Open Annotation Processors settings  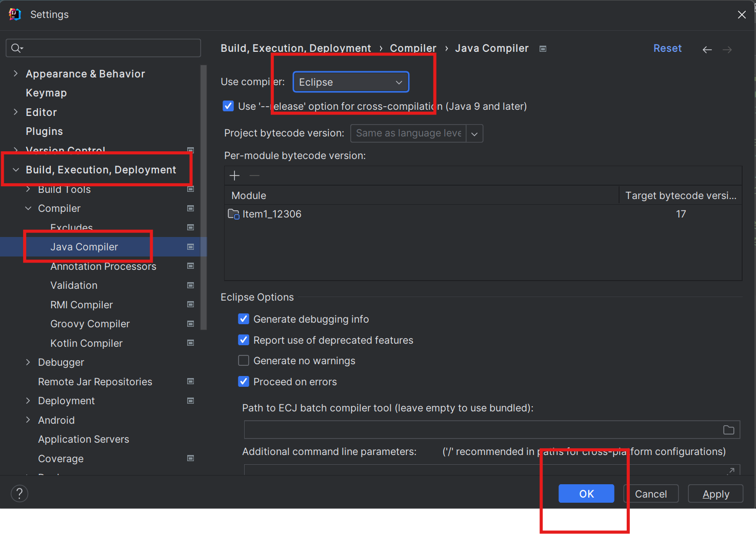point(103,266)
